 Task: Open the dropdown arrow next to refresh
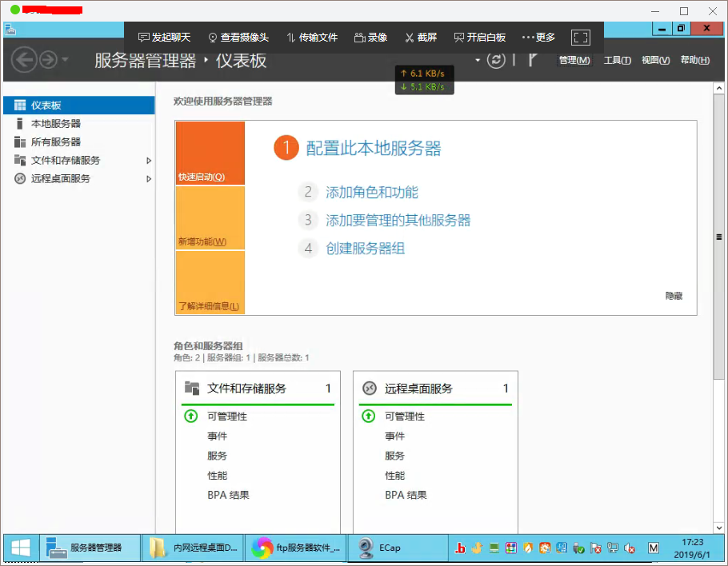[x=478, y=61]
